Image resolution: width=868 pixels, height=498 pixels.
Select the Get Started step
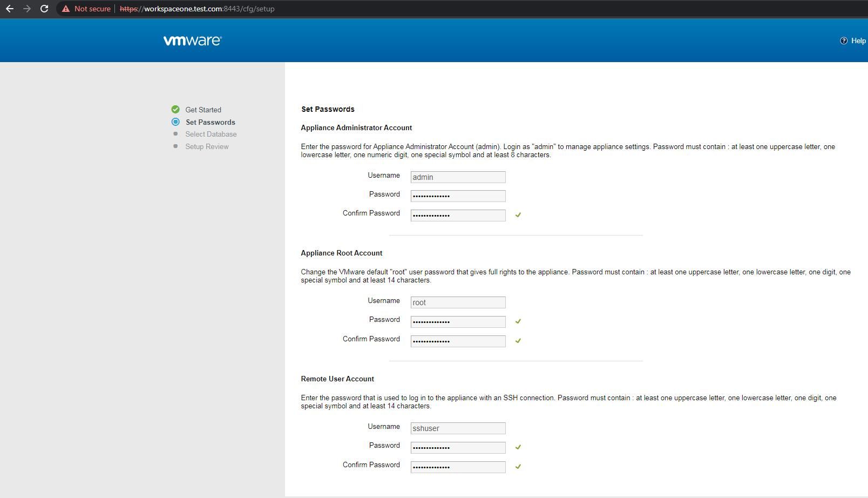pyautogui.click(x=204, y=110)
